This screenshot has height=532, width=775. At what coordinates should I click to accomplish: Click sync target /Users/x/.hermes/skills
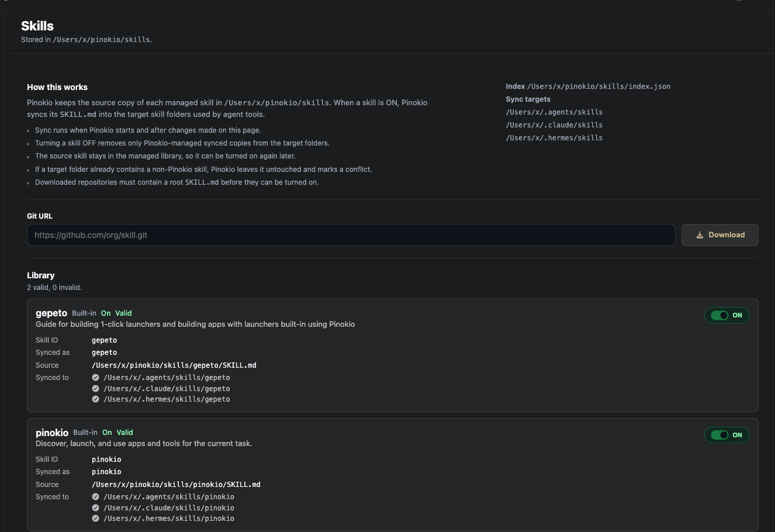[554, 138]
